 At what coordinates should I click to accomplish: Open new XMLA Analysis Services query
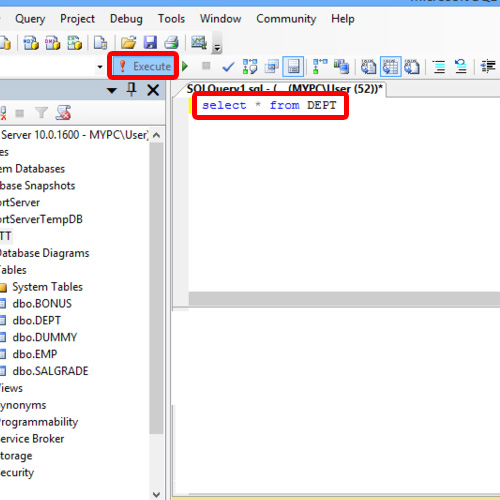pos(74,43)
